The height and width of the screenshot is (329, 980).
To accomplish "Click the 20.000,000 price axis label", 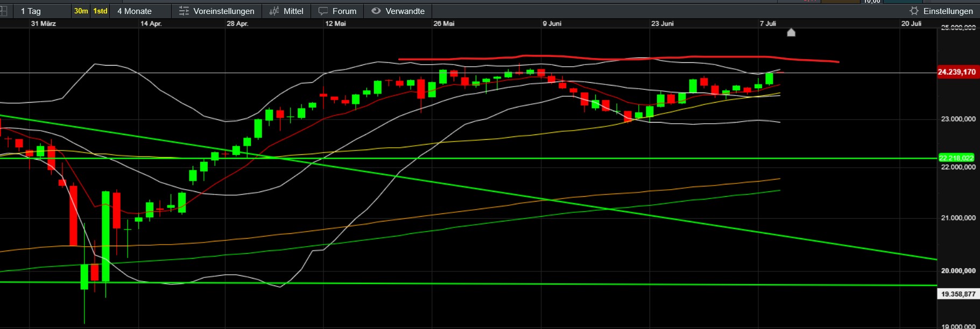I will pos(958,270).
